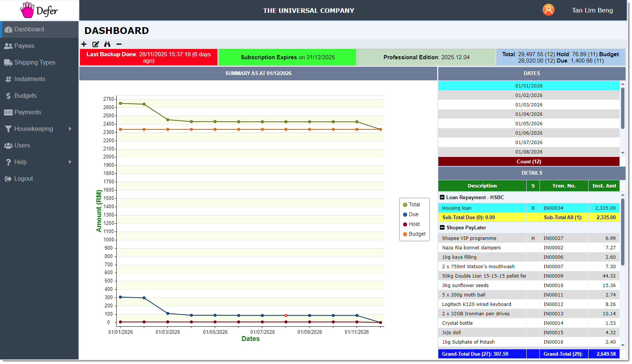Screen dimensions: 632x364
Task: Open Payees in the sidebar
Action: pyautogui.click(x=24, y=46)
